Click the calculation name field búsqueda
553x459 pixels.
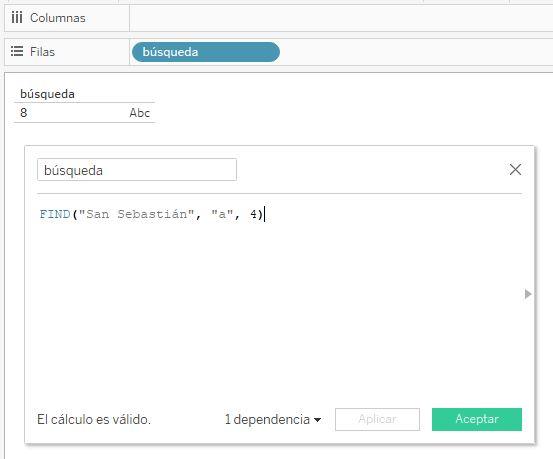(137, 170)
